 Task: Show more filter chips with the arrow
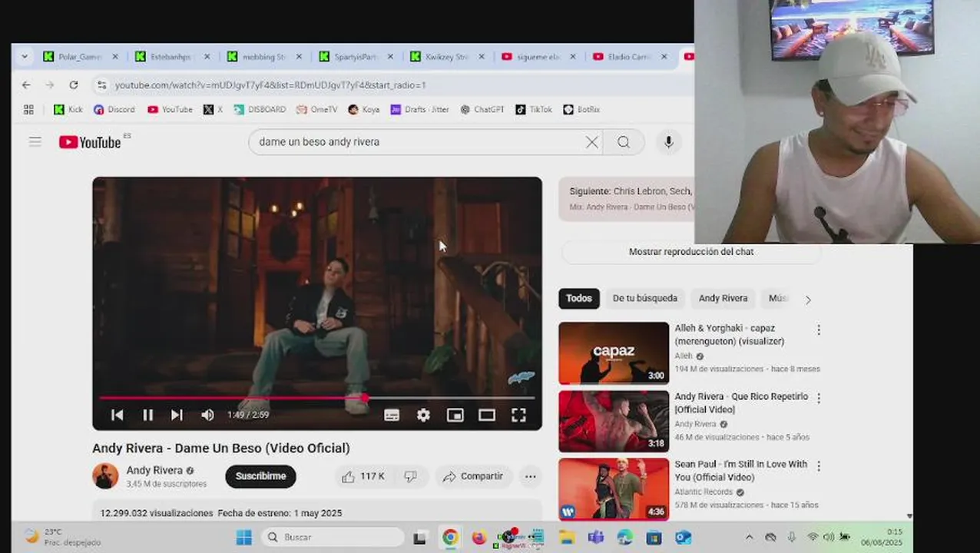pyautogui.click(x=808, y=300)
